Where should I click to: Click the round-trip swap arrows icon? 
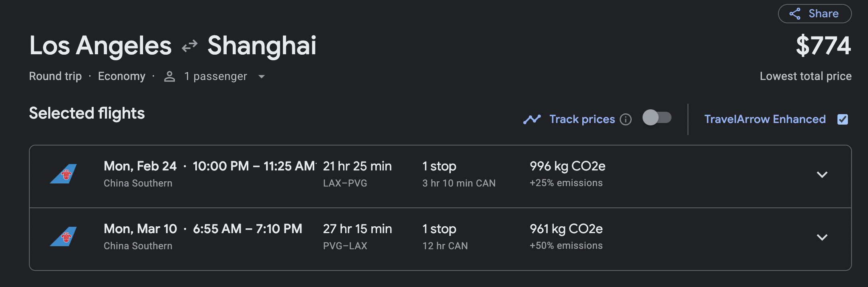point(189,46)
